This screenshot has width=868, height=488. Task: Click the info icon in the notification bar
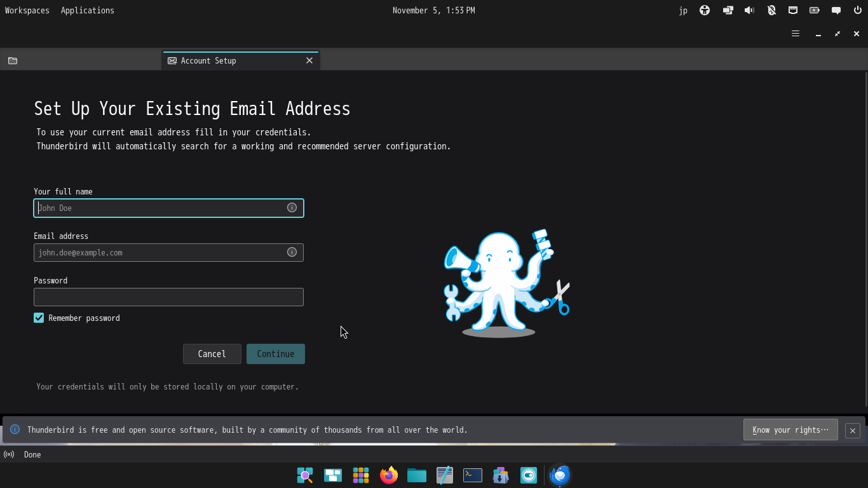15,430
